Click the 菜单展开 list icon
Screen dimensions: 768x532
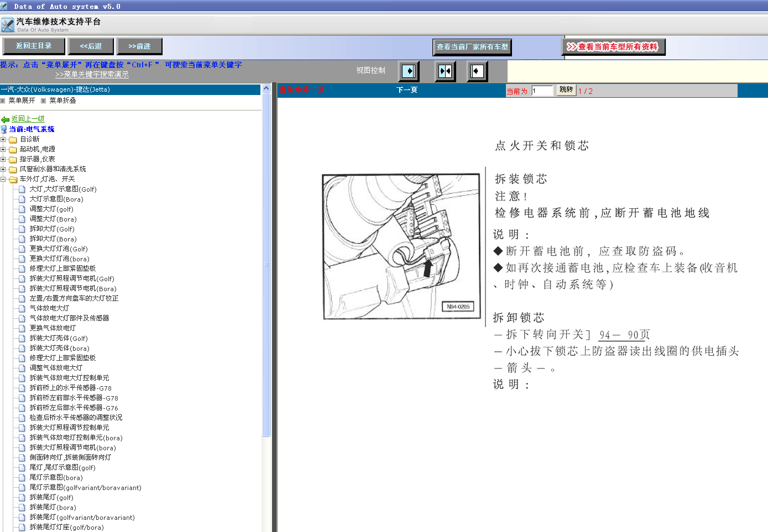(x=3, y=101)
